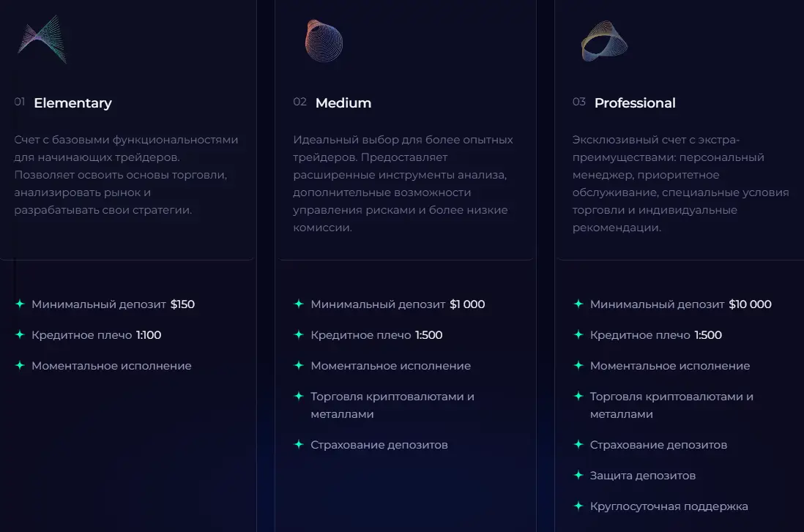The width and height of the screenshot is (804, 532).
Task: Click Моментальное исполнение under Elementary
Action: tap(111, 366)
